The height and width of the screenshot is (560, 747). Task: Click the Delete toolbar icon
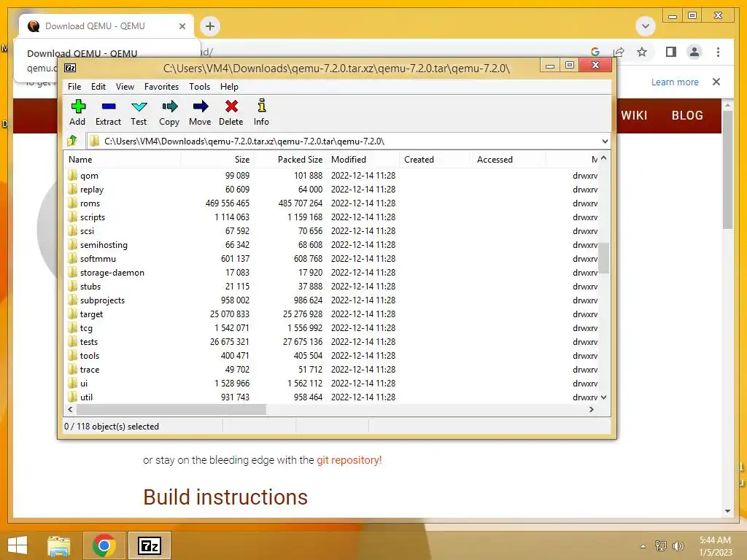pyautogui.click(x=231, y=106)
